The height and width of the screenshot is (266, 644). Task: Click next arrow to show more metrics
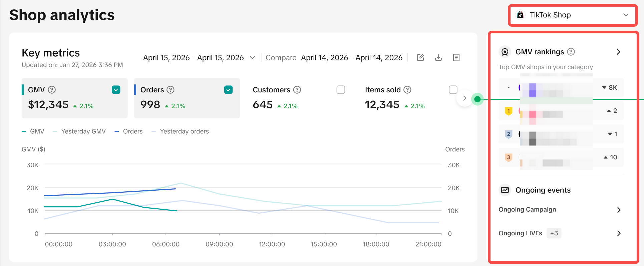point(464,98)
